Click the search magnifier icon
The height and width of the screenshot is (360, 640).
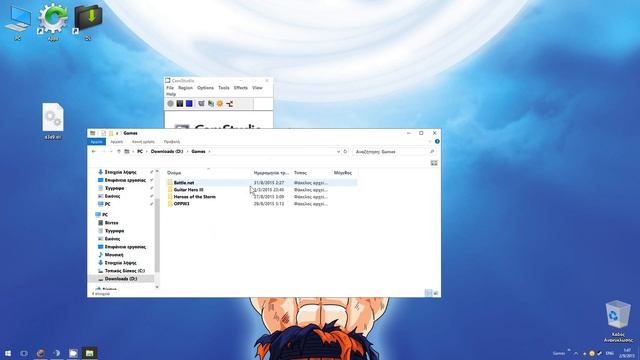[432, 152]
